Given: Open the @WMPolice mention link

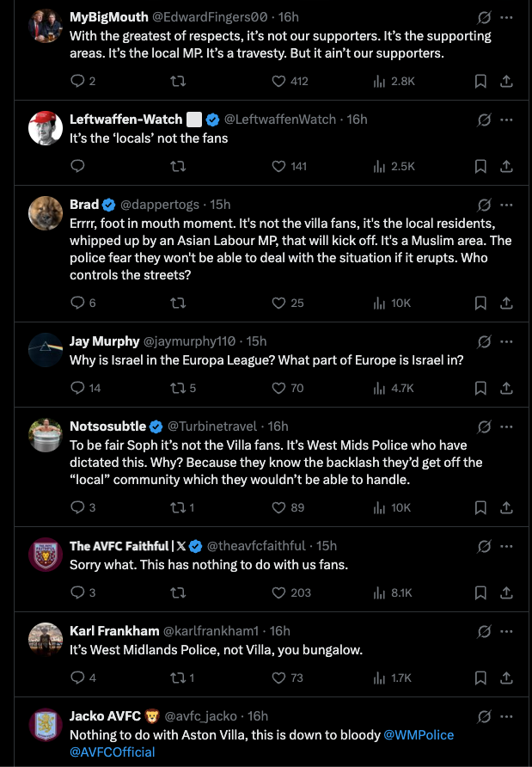Looking at the screenshot, I should point(419,734).
